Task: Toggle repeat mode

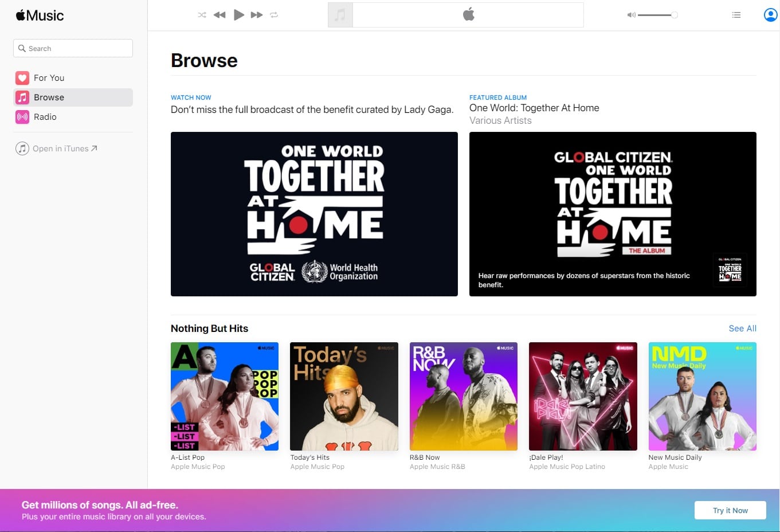Action: click(274, 15)
